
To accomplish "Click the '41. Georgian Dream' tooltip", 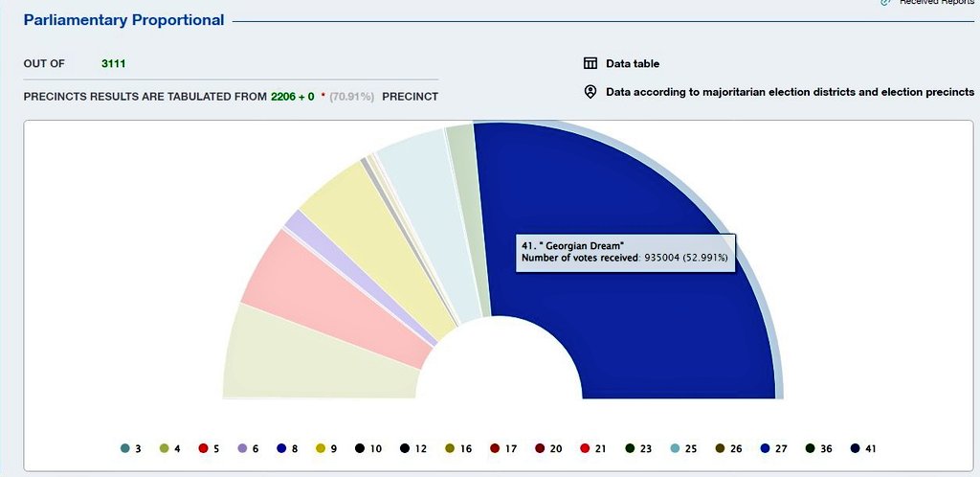I will point(625,253).
